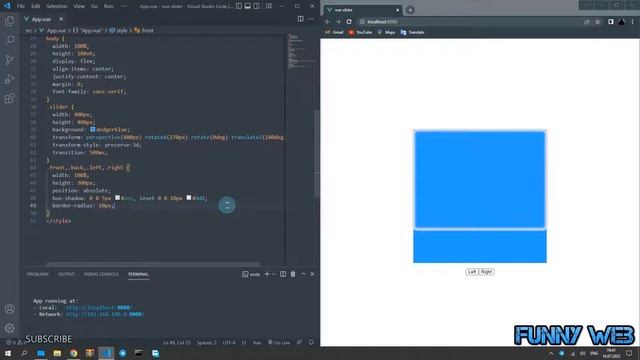Open the Run and Debug view
This screenshot has height=360, width=640.
pos(9,79)
